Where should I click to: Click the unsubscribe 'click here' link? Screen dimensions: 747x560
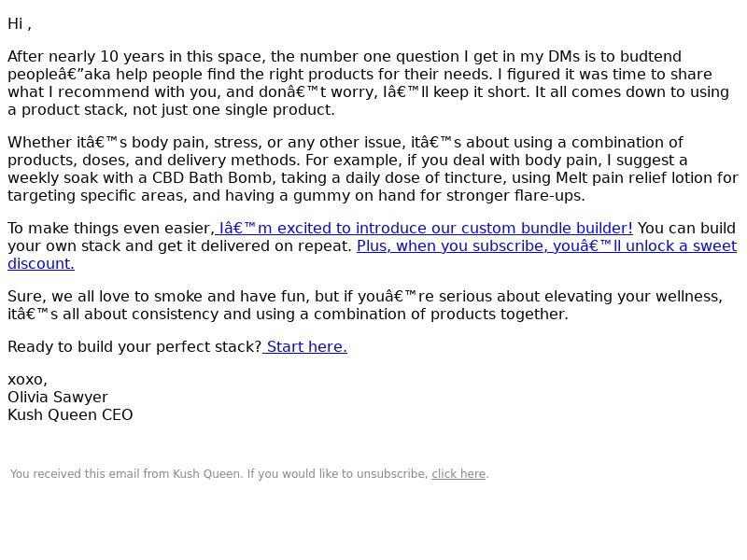coord(458,474)
